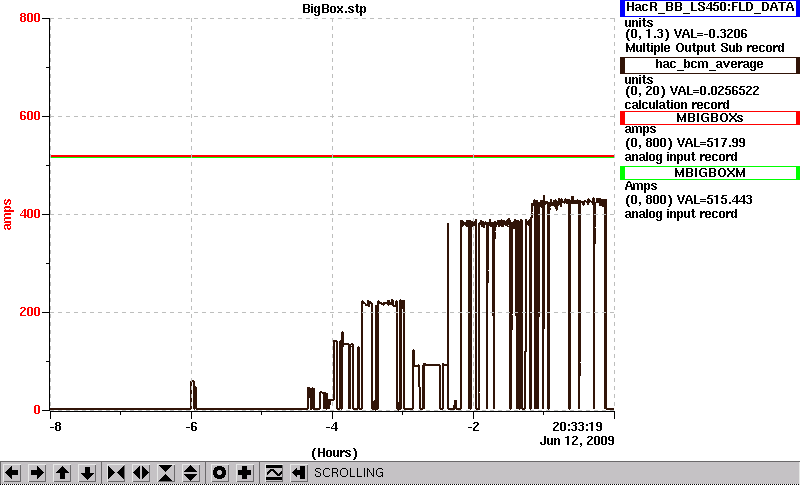The width and height of the screenshot is (800, 485).
Task: Click the plus-sign toolbar button
Action: [245, 473]
